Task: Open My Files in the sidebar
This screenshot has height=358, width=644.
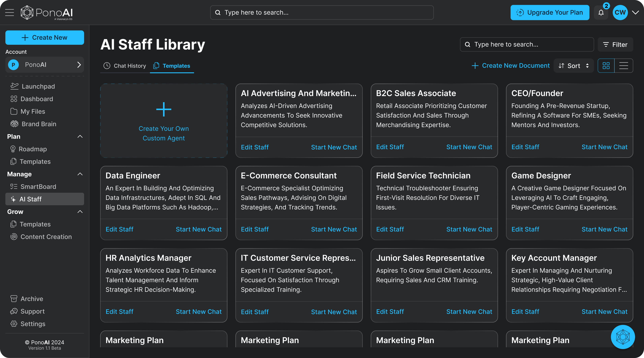Action: 27,111
